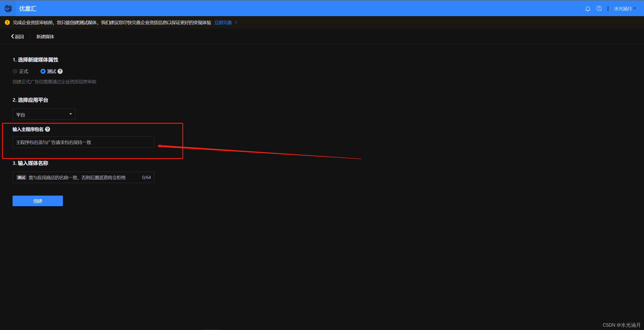Select the 测试 radio option

(x=43, y=71)
